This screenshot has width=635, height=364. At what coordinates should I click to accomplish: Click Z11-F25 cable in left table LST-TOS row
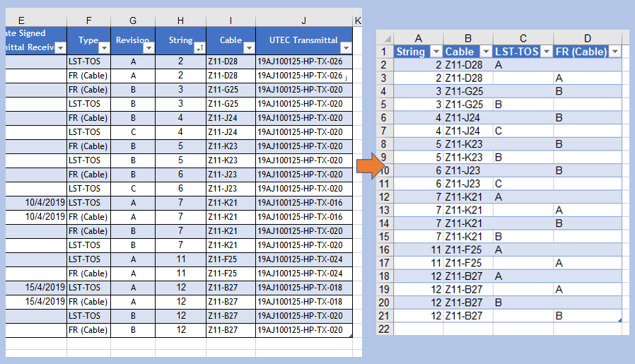[x=231, y=259]
